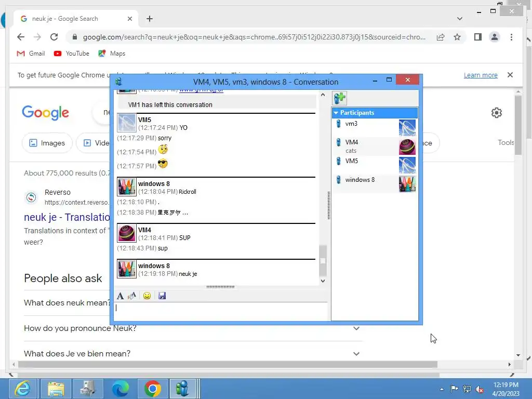Open the YouTube bookmark

click(72, 54)
